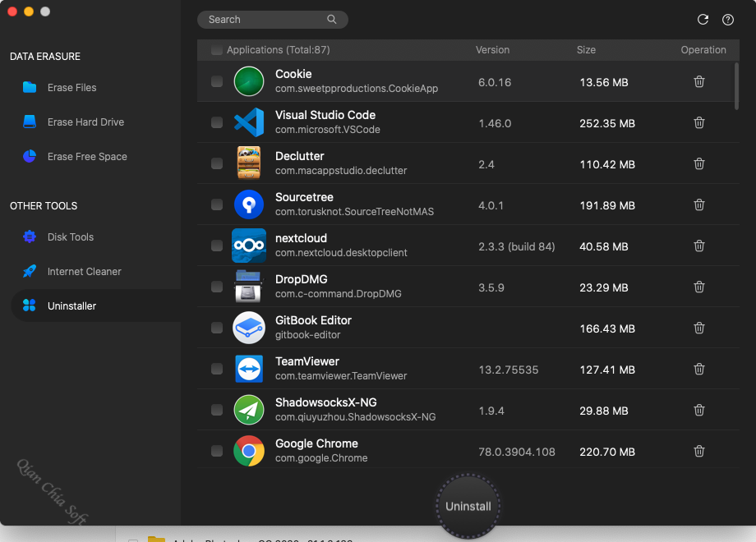Click trash icon for ShadowsocksX-NG

(x=699, y=410)
